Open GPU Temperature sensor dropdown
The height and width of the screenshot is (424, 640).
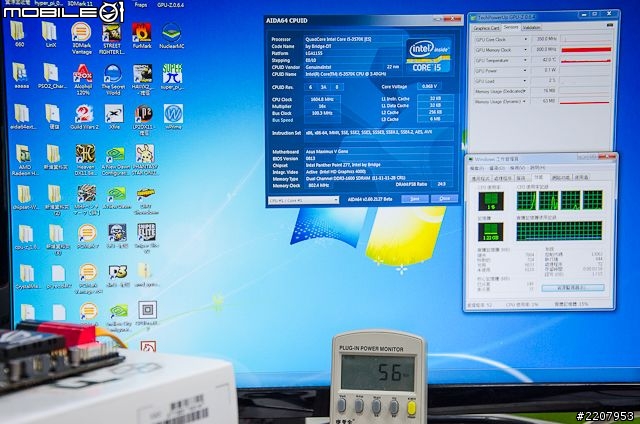(x=525, y=60)
